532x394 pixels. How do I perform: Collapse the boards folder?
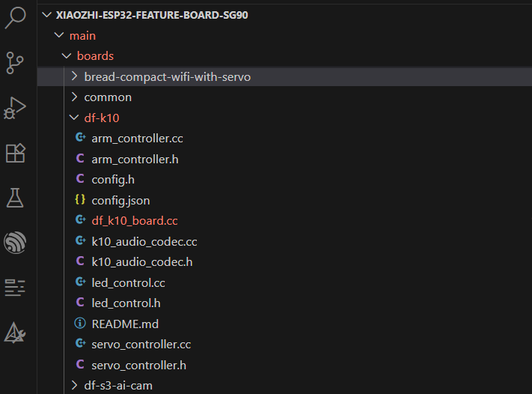[95, 56]
